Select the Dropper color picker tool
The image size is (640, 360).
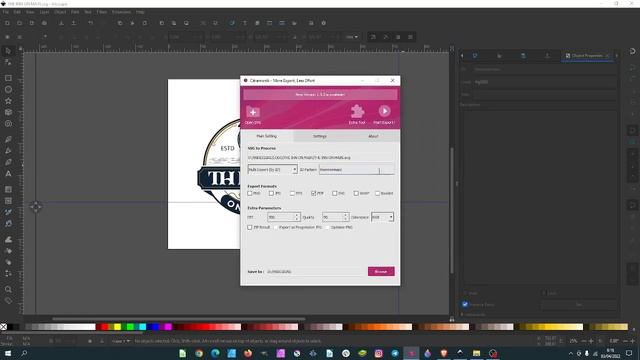pos(8,212)
